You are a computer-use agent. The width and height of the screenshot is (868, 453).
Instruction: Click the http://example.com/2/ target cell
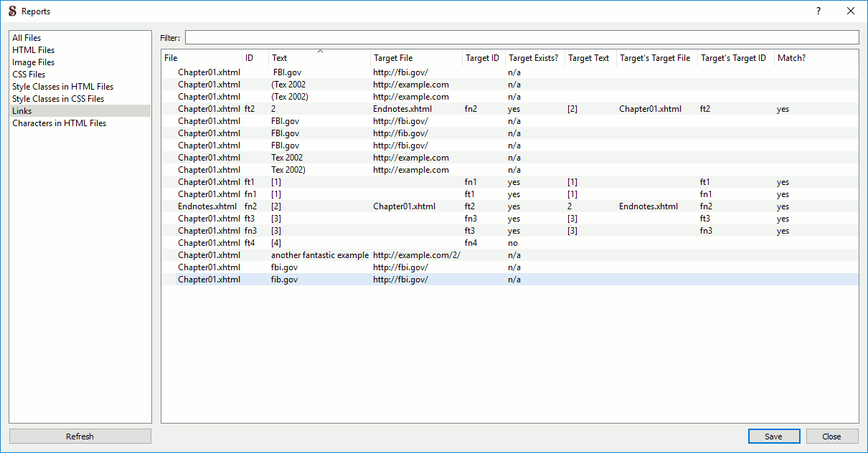tap(417, 255)
